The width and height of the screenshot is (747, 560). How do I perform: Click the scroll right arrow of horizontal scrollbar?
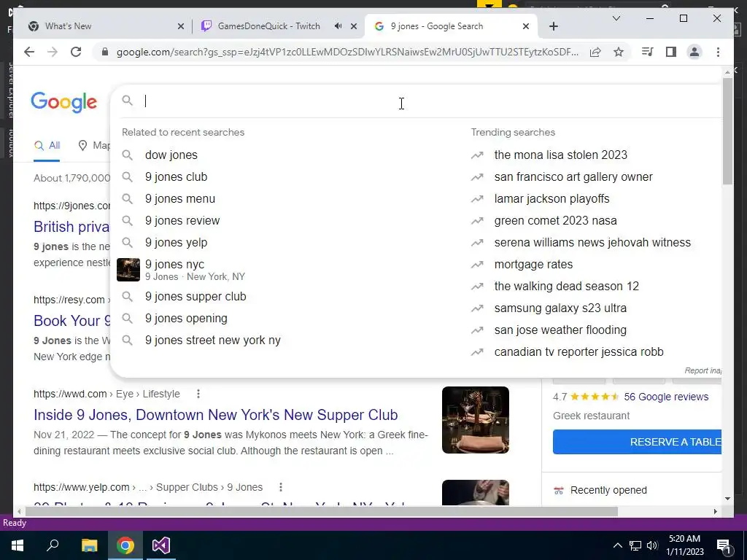coord(715,511)
